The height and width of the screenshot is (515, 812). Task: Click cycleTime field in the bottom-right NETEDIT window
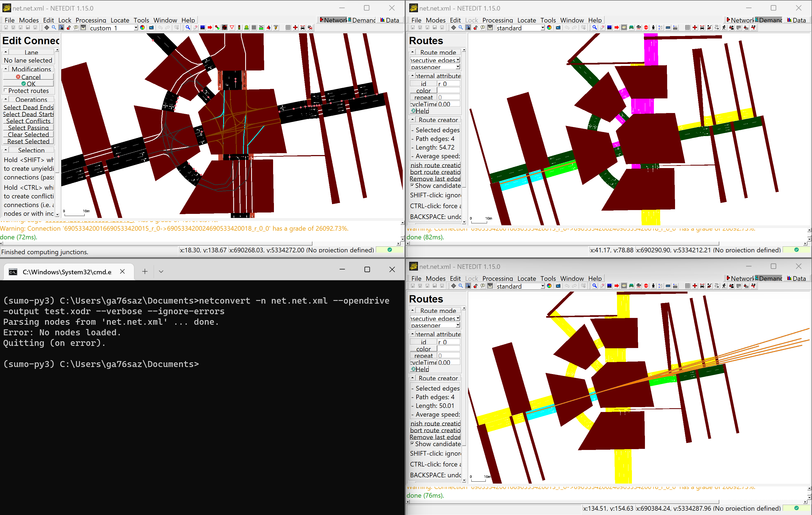[x=449, y=362]
